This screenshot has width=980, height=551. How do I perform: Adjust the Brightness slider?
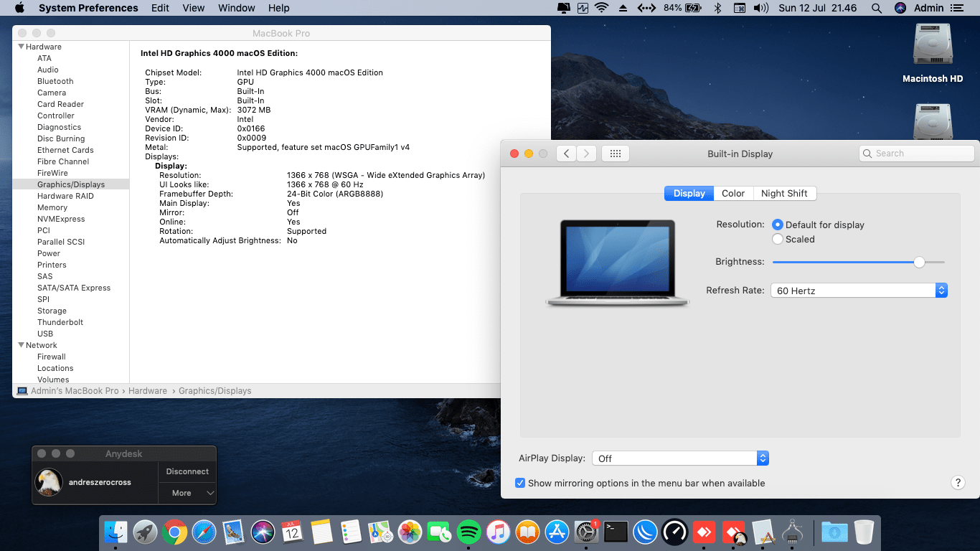(x=919, y=262)
